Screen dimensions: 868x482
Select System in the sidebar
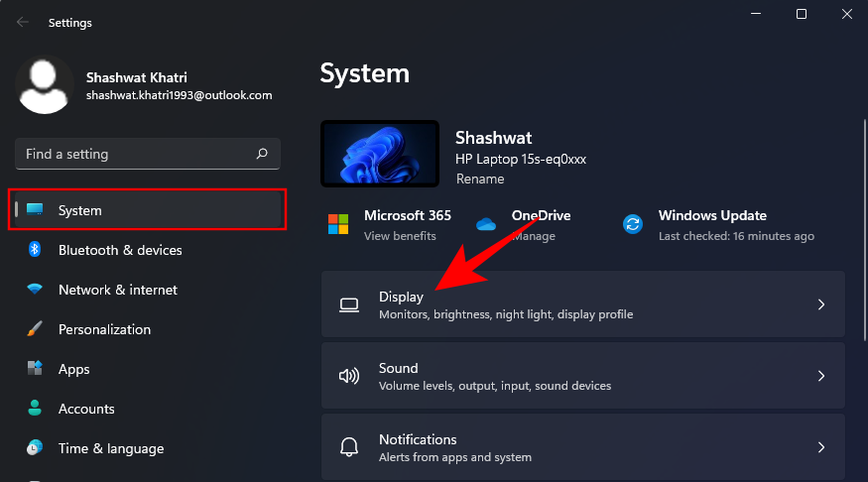tap(147, 210)
